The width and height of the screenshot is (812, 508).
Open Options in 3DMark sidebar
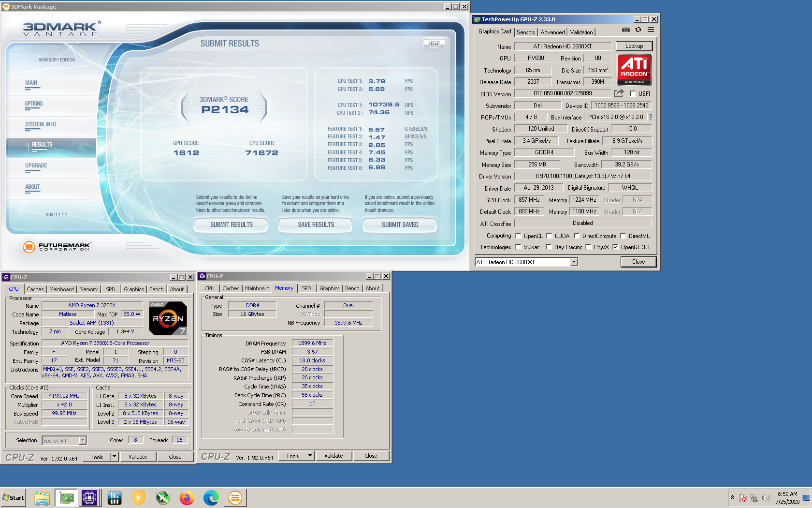(34, 104)
